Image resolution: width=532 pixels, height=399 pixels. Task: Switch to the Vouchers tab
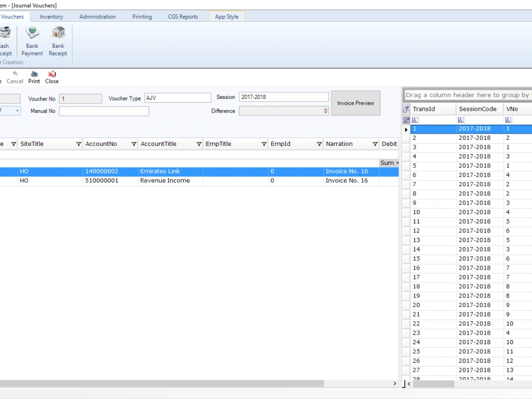point(13,16)
